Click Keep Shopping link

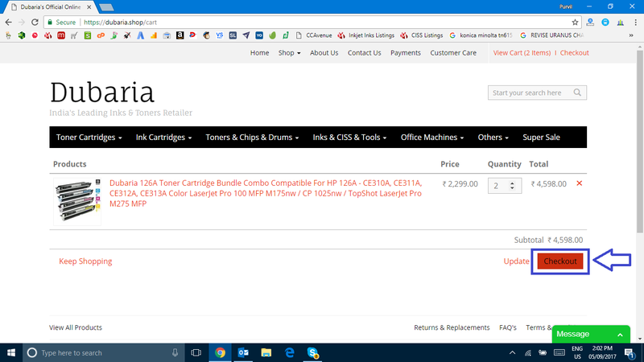click(x=85, y=261)
